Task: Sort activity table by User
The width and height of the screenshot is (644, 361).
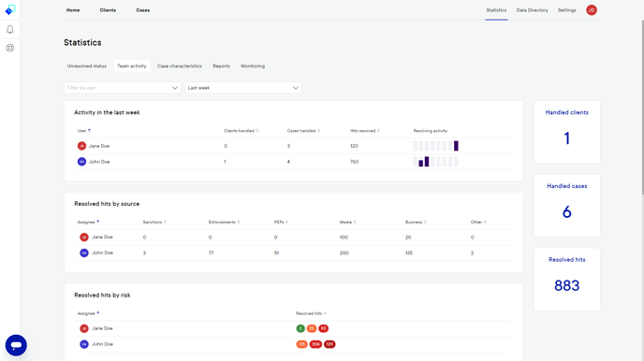Action: tap(84, 131)
